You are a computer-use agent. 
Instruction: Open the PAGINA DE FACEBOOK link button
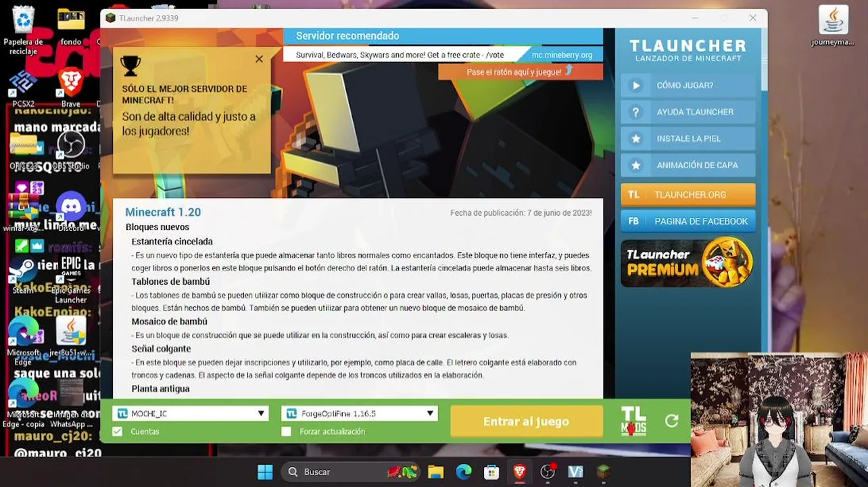pos(688,221)
